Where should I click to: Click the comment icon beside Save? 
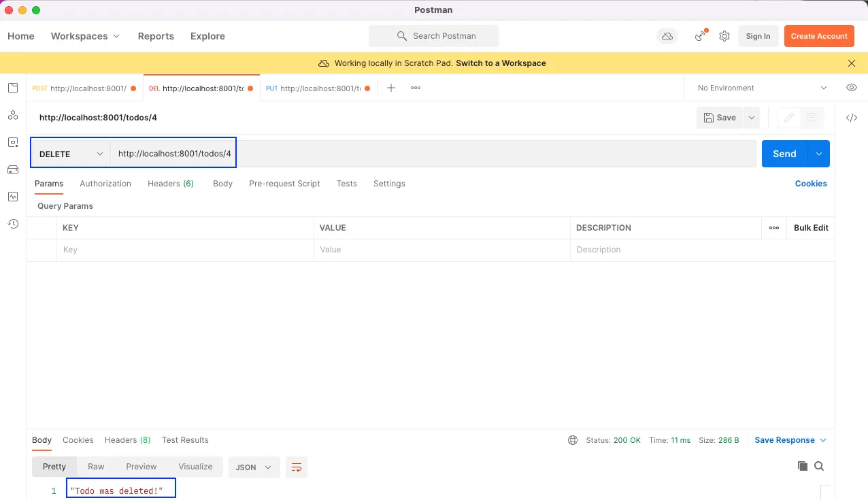tap(812, 118)
